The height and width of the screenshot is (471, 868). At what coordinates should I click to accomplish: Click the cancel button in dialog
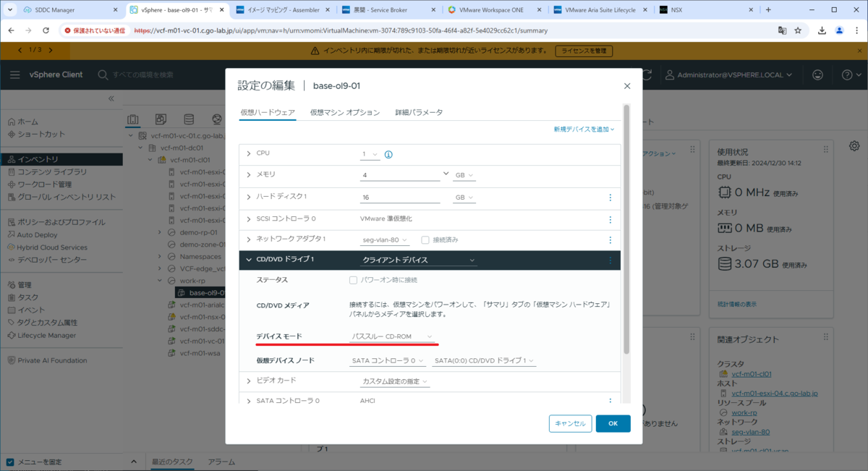click(x=571, y=423)
